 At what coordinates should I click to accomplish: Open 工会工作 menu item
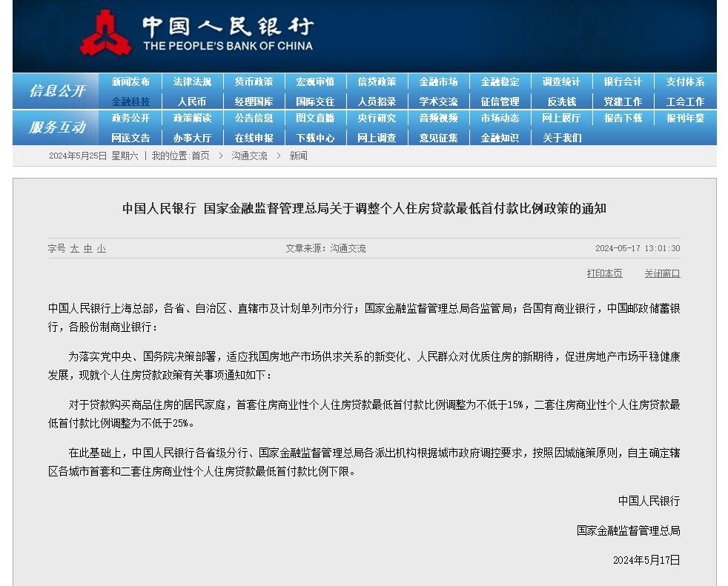pos(685,101)
